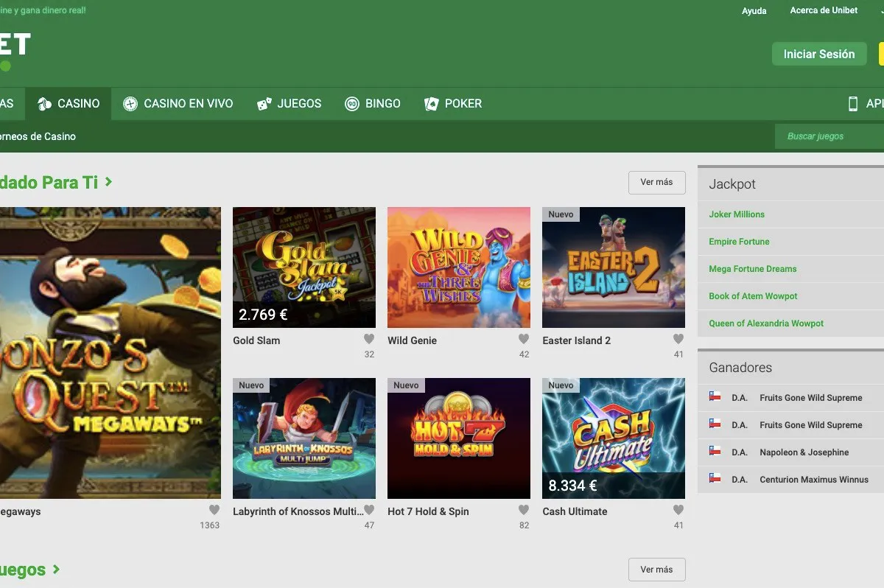Click the casino chips icon beside CASINO
Screen dimensions: 884x588
(44, 104)
